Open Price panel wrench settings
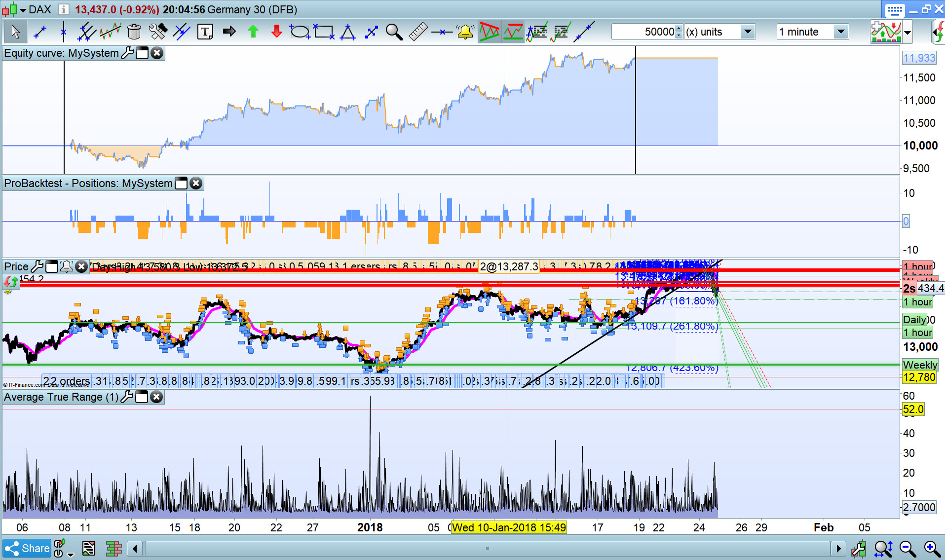945x560 pixels. [37, 267]
